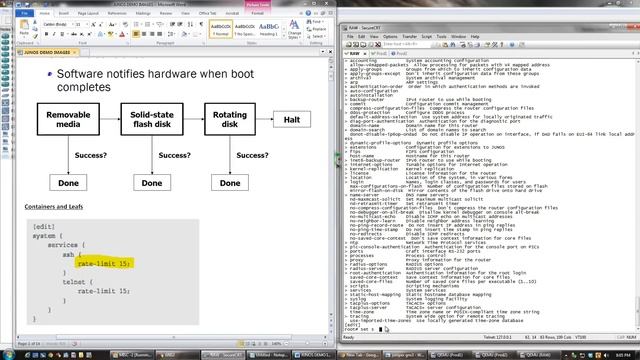Toggle Subscript formatting in Word

point(82,34)
